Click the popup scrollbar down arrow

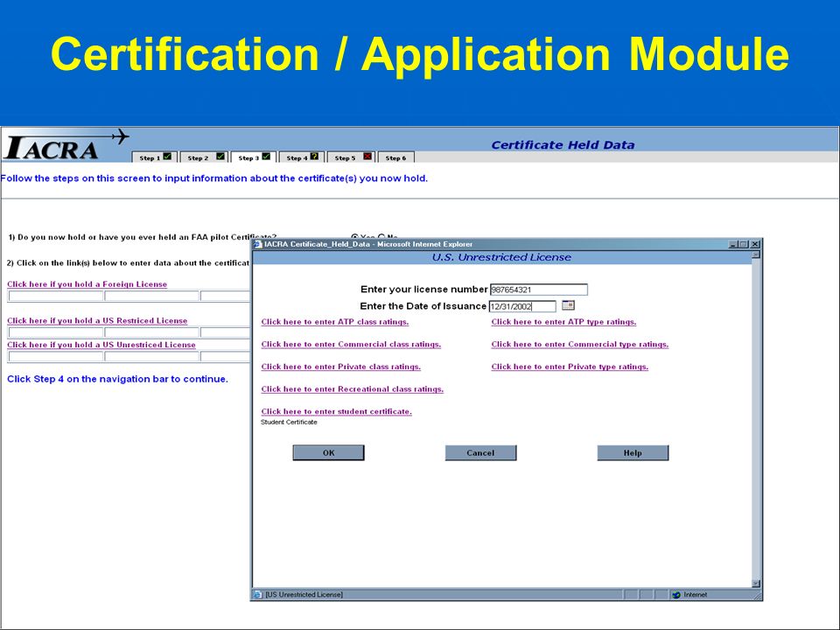click(756, 584)
